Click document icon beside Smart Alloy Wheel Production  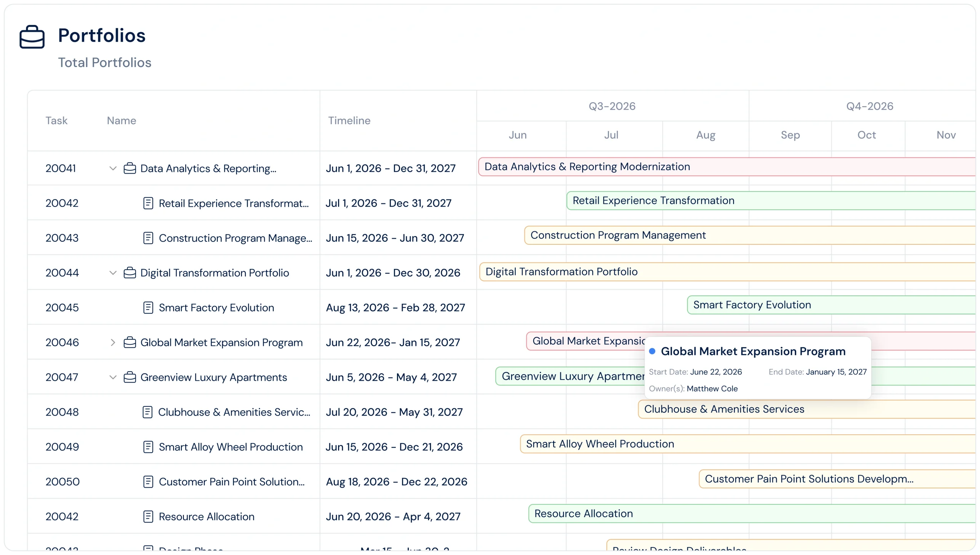click(x=148, y=447)
